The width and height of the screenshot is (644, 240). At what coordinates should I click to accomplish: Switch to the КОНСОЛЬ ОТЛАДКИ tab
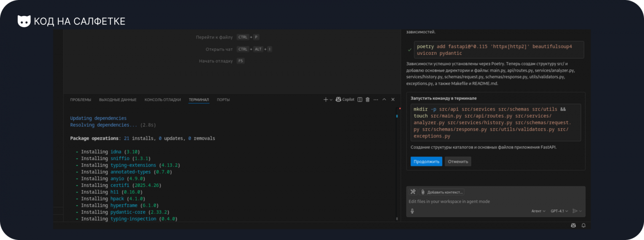(x=163, y=100)
